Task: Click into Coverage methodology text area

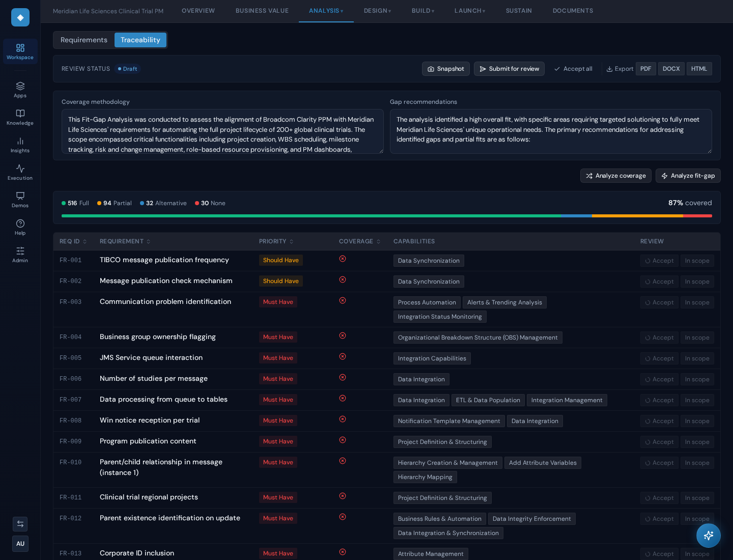Action: coord(222,131)
